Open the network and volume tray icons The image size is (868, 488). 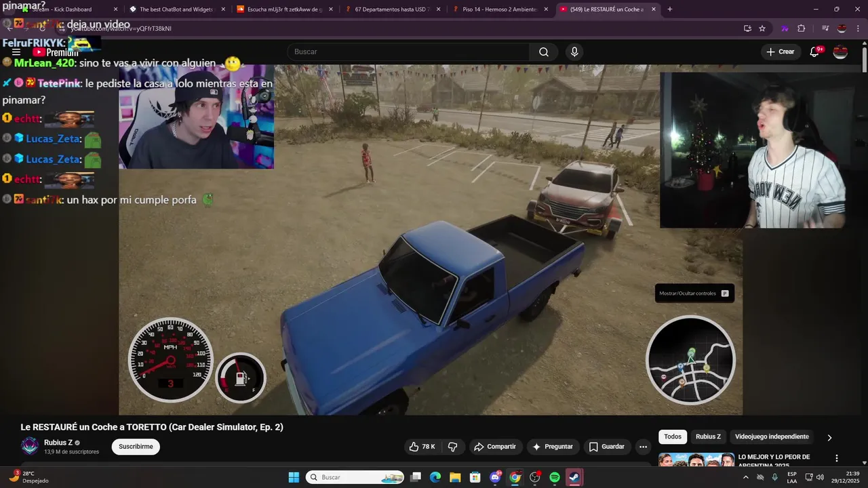tap(815, 477)
